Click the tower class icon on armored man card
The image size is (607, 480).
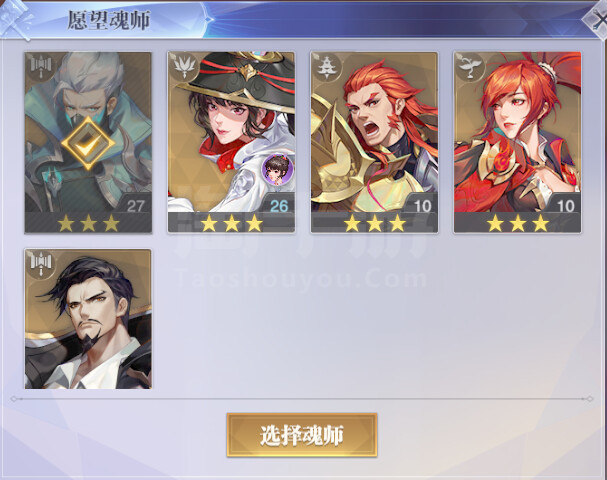(327, 67)
